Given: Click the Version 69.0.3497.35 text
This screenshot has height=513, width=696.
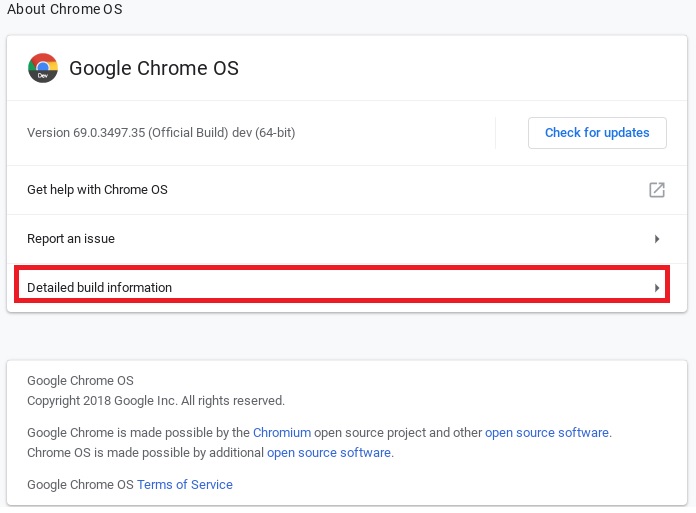Looking at the screenshot, I should 160,132.
